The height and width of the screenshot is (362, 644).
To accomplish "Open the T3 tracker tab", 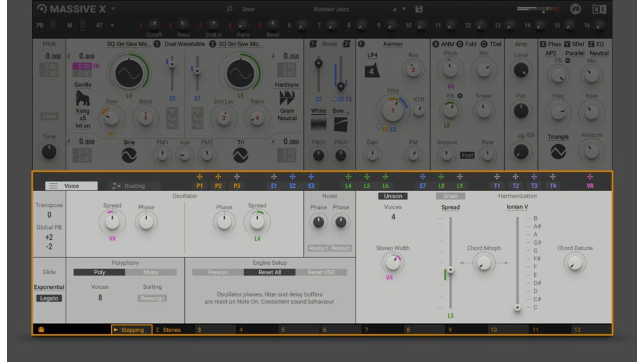I will point(534,186).
